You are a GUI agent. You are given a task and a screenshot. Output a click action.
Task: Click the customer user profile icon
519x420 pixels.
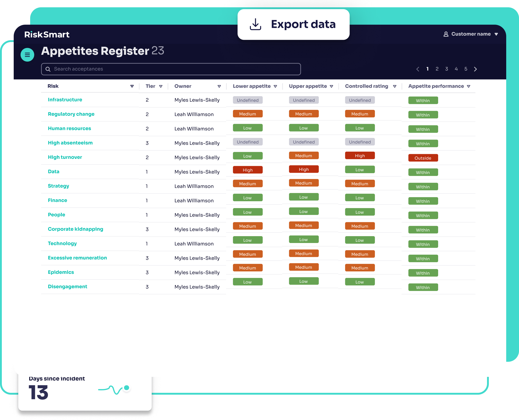click(x=446, y=34)
